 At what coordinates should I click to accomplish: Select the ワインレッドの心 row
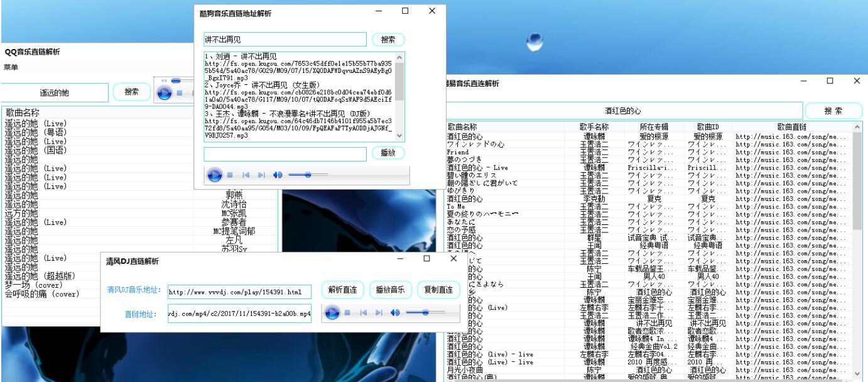pyautogui.click(x=649, y=145)
